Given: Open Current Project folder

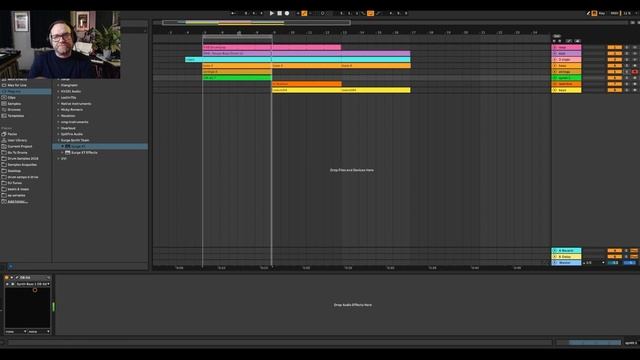Looking at the screenshot, I should pos(20,147).
